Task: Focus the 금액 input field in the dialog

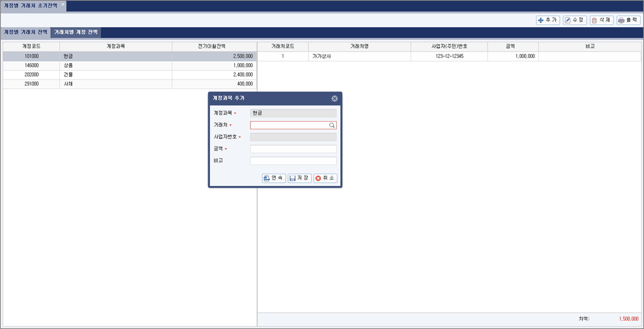Action: click(293, 149)
